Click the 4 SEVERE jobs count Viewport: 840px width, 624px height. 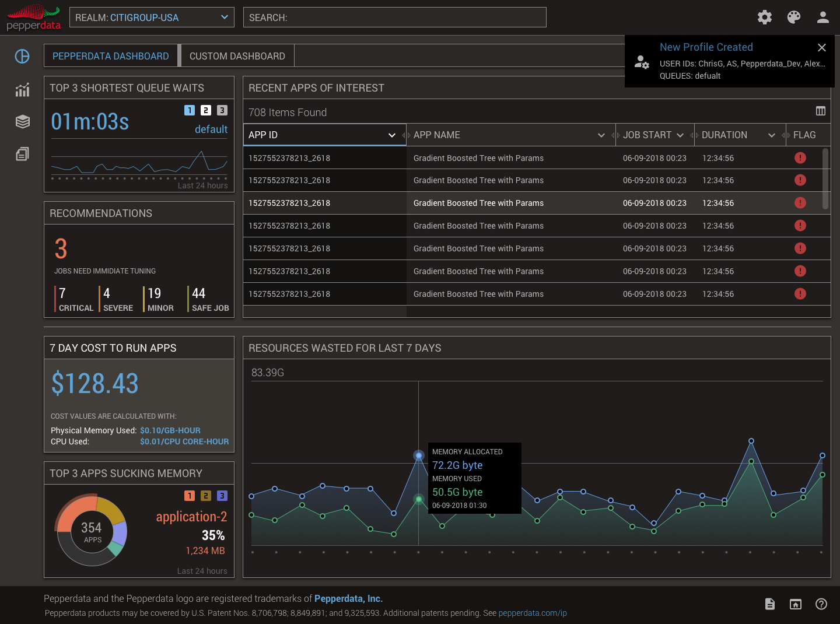click(117, 299)
